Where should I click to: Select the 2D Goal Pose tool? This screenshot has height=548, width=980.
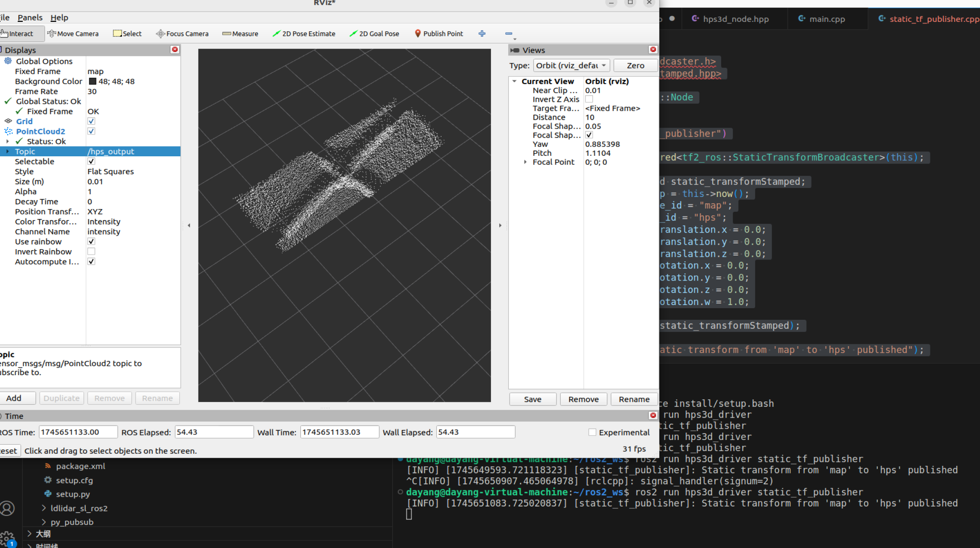374,33
